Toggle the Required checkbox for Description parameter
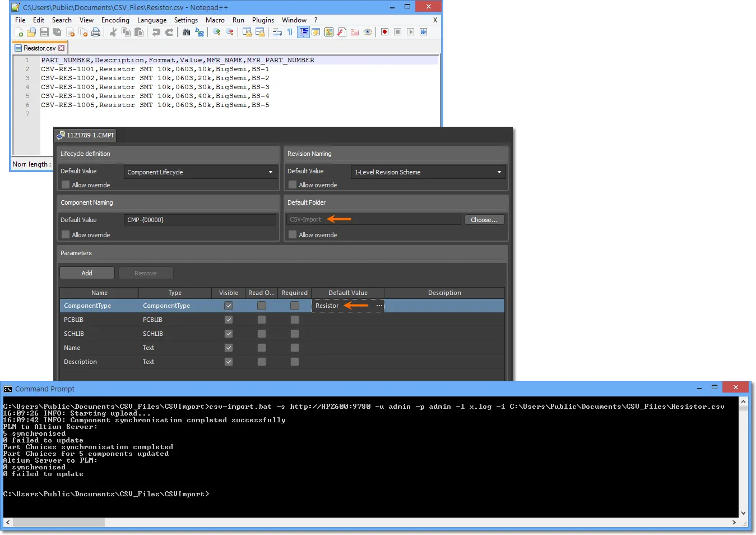The height and width of the screenshot is (535, 756). pyautogui.click(x=295, y=362)
